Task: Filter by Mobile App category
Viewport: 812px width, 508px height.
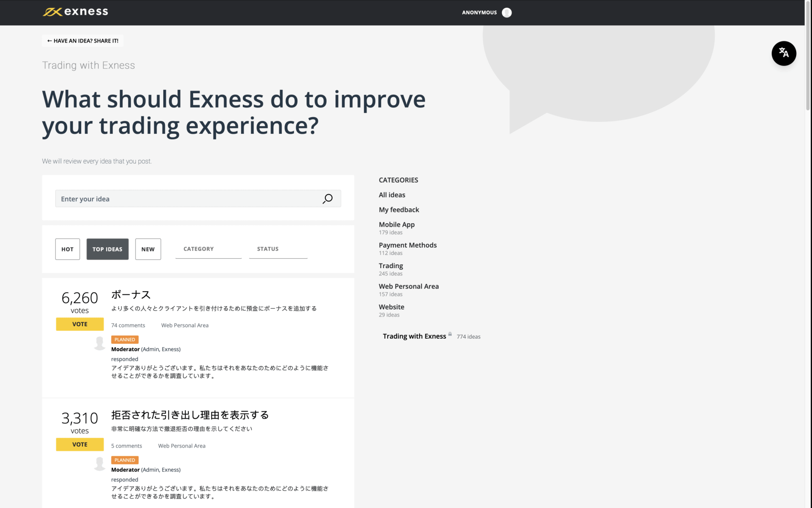Action: (397, 224)
